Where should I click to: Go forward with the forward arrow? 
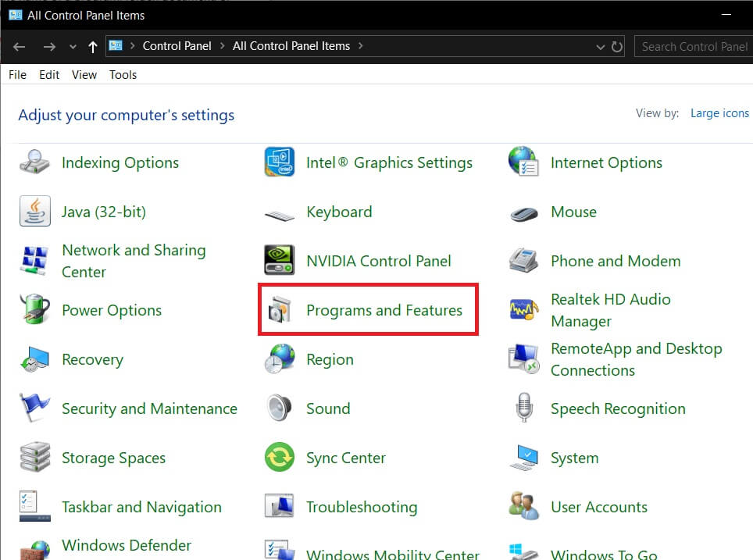[49, 47]
